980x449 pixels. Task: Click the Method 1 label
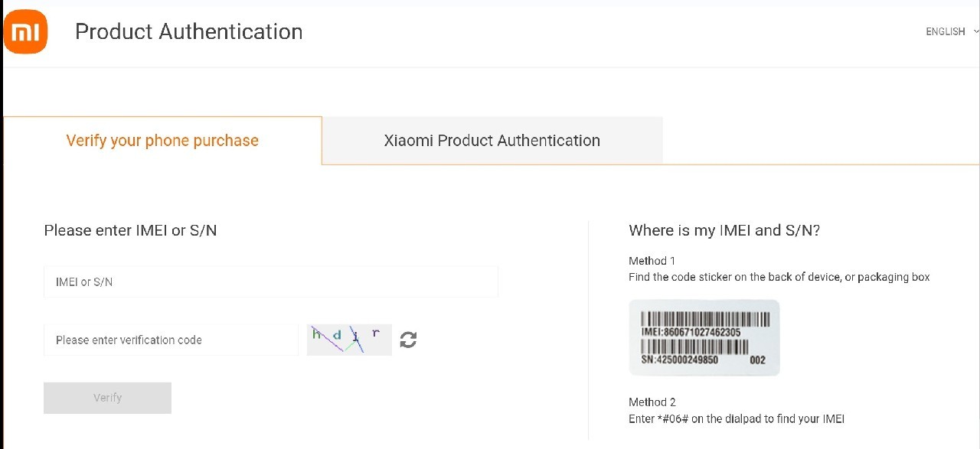[652, 261]
